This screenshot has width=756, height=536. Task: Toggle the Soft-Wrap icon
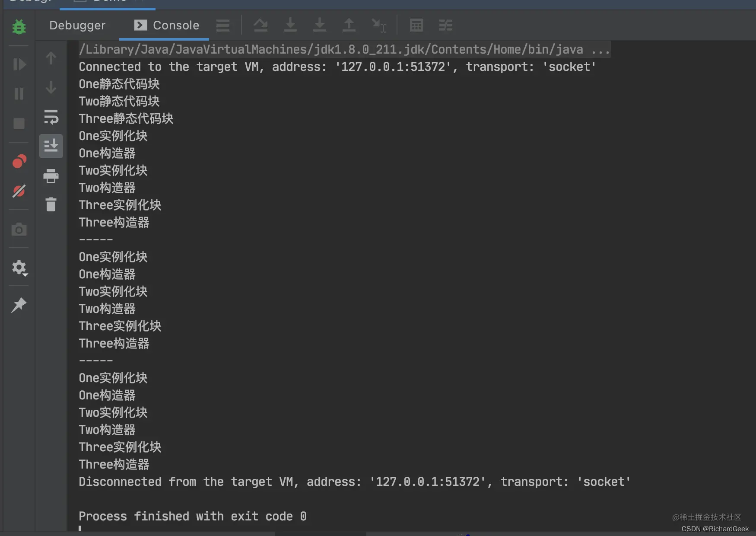point(51,117)
